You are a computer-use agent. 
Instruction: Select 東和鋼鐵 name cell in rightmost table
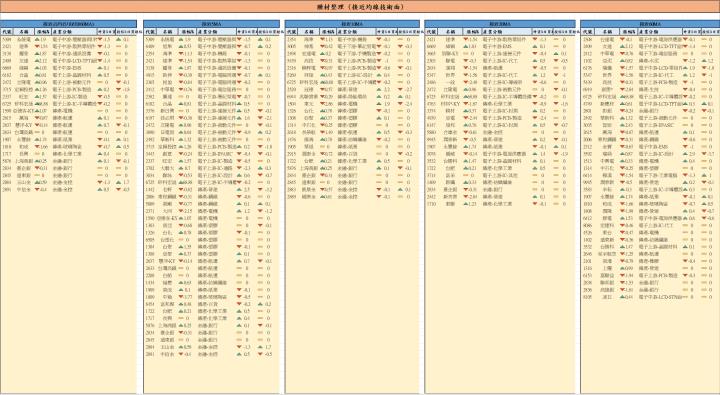[x=607, y=139]
